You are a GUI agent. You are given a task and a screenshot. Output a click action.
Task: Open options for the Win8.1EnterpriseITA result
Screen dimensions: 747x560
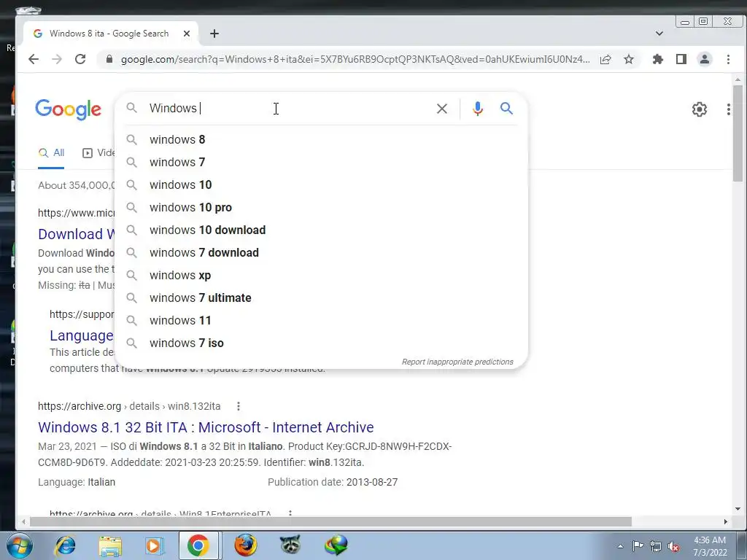point(290,513)
